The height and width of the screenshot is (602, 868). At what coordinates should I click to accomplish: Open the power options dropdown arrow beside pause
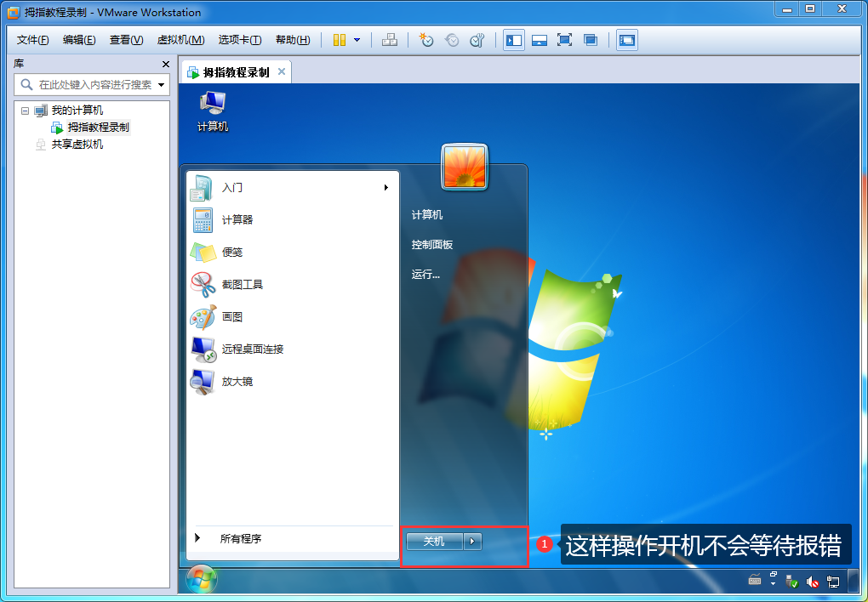click(x=357, y=40)
